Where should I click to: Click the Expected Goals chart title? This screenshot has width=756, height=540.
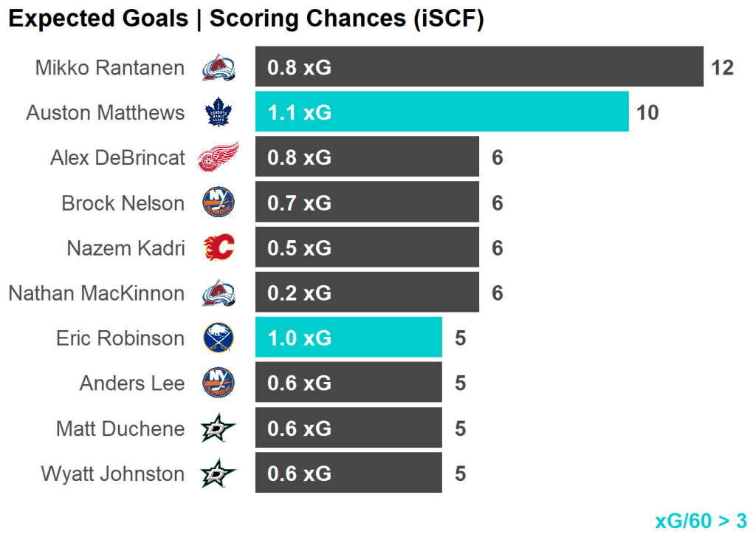pyautogui.click(x=246, y=19)
